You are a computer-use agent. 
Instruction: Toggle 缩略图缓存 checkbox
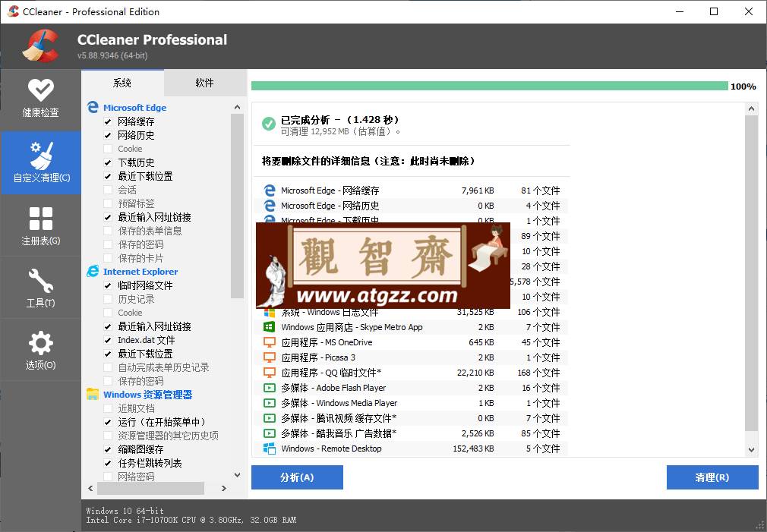108,449
